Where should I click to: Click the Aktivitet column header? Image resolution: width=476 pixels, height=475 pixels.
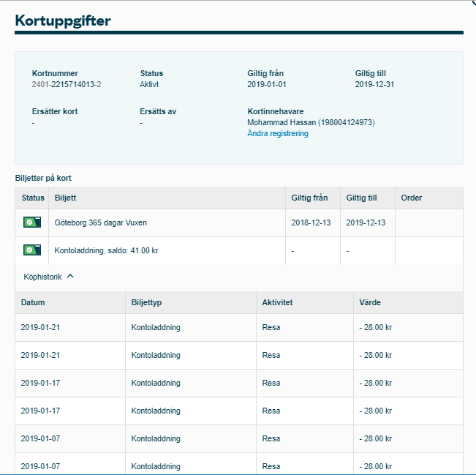(x=277, y=302)
